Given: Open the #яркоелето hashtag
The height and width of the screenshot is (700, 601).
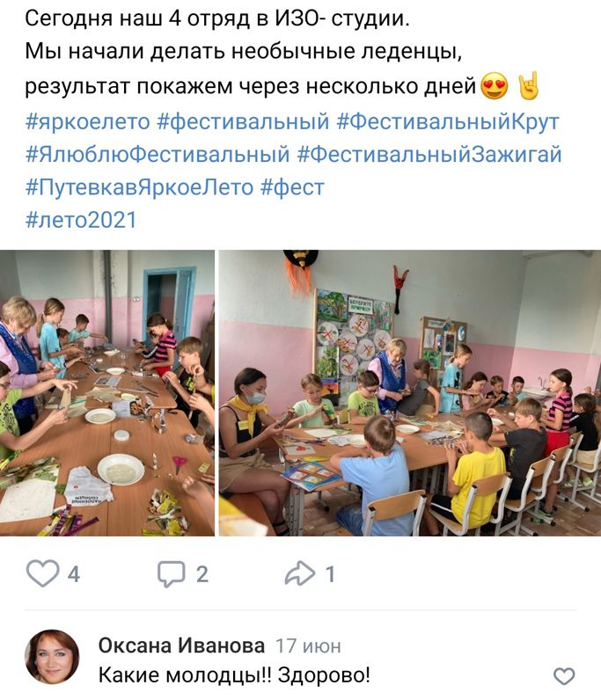Looking at the screenshot, I should coord(88,122).
